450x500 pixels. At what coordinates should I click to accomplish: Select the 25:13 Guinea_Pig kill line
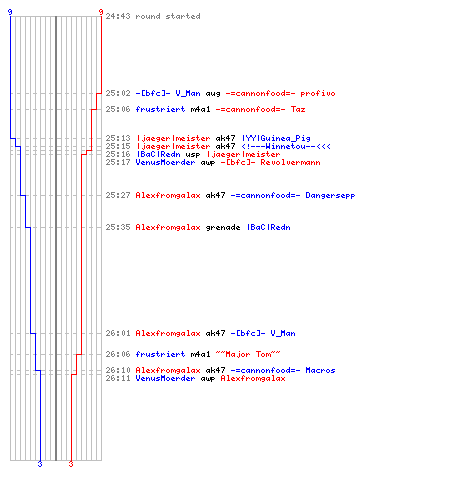(208, 138)
